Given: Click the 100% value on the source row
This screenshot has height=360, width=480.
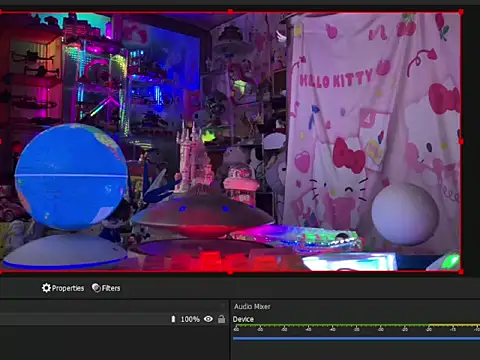Looking at the screenshot, I should (190, 319).
